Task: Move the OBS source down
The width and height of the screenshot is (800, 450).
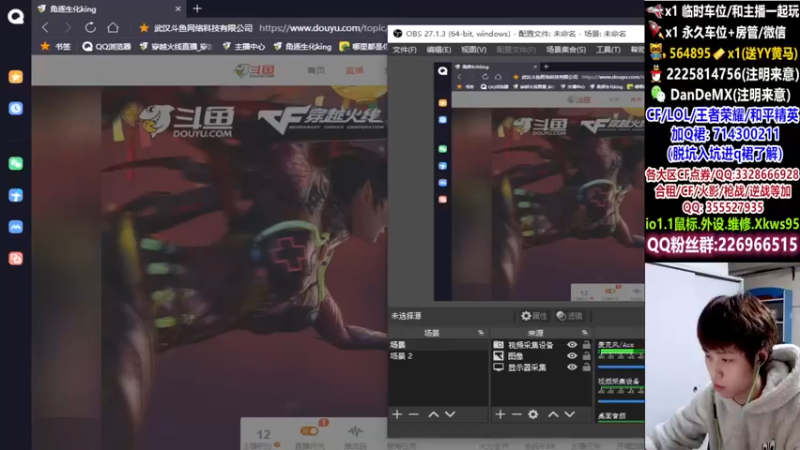Action: point(570,414)
